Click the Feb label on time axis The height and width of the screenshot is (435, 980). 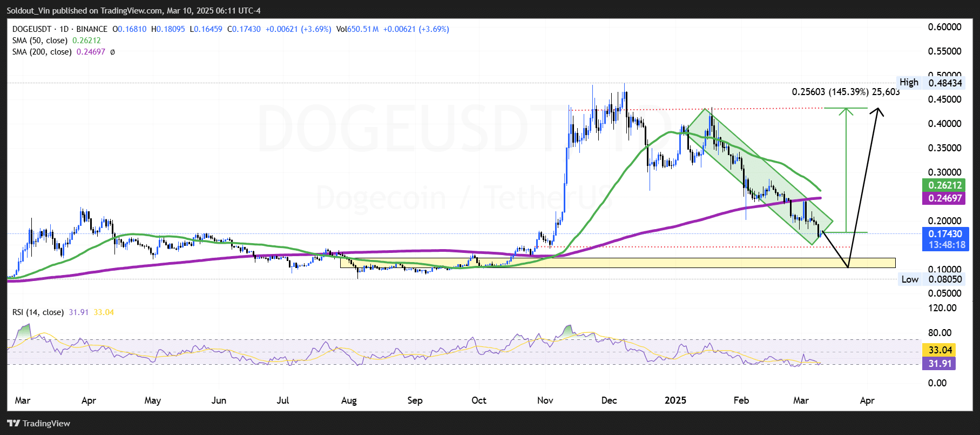[x=741, y=400]
